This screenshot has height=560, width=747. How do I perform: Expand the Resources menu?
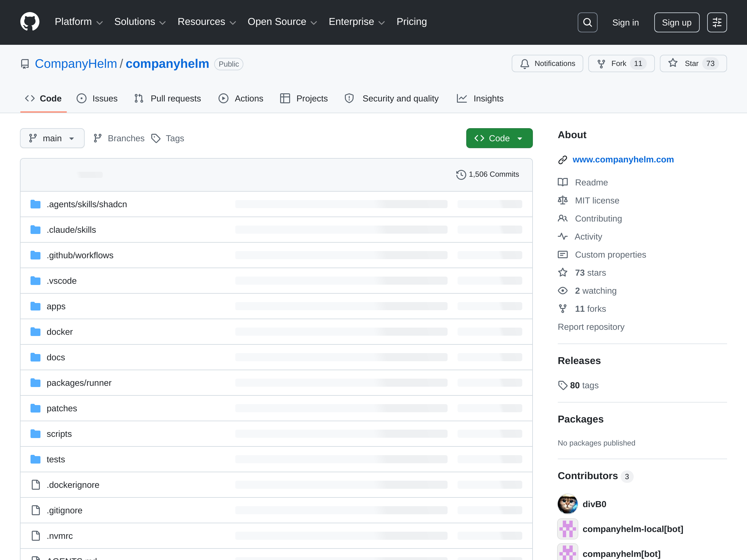[207, 22]
